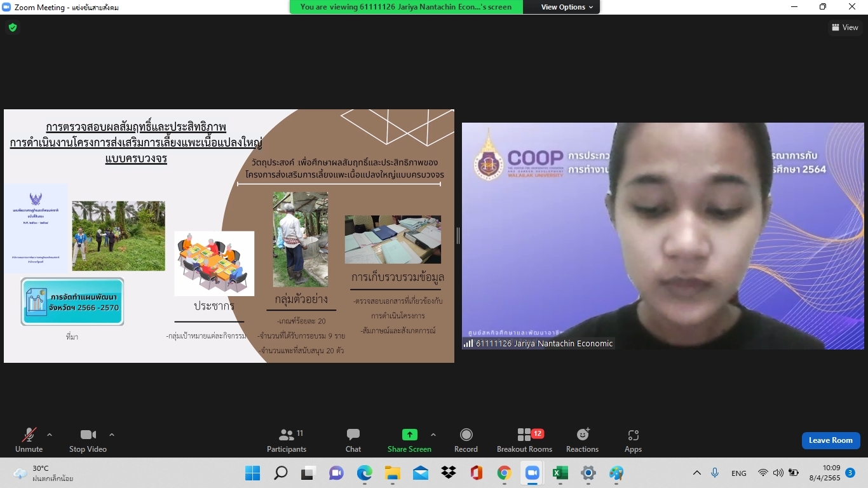Image resolution: width=868 pixels, height=488 pixels.
Task: Open the Reactions menu
Action: point(582,440)
